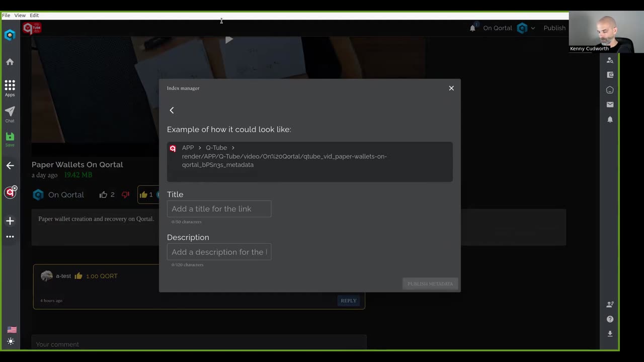Click the person settings icon in right sidebar

pos(610,304)
